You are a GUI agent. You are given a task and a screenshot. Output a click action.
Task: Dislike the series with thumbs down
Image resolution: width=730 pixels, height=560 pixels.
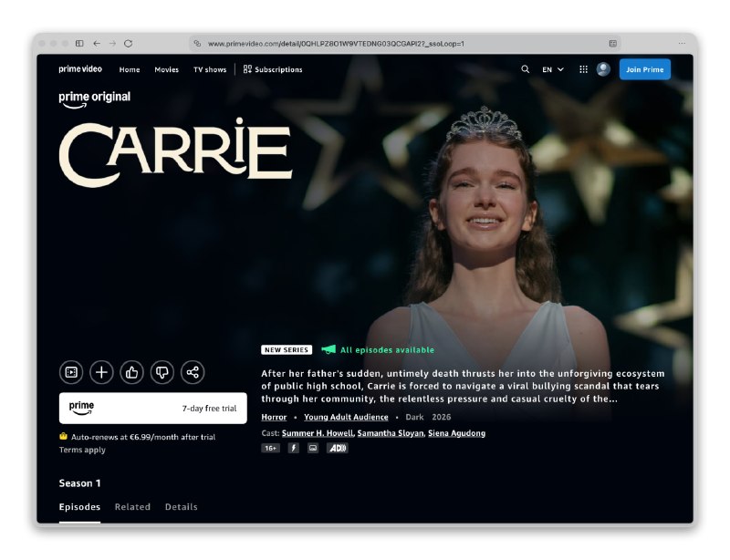pyautogui.click(x=162, y=372)
